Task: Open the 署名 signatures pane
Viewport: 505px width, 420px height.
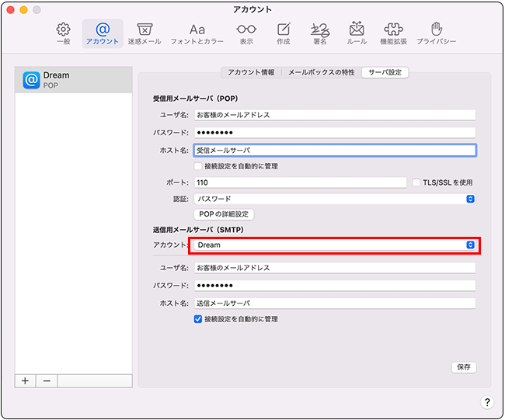Action: click(x=319, y=33)
